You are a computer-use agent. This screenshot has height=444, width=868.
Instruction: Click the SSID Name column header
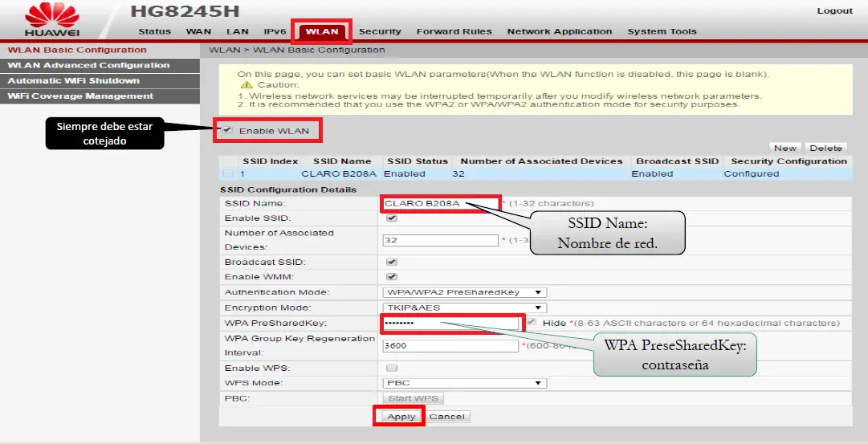[x=342, y=161]
